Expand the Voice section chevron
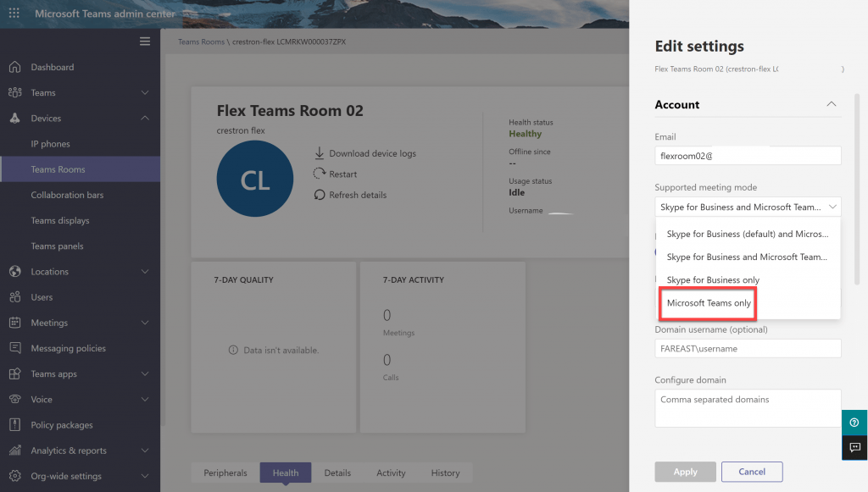 pos(145,399)
